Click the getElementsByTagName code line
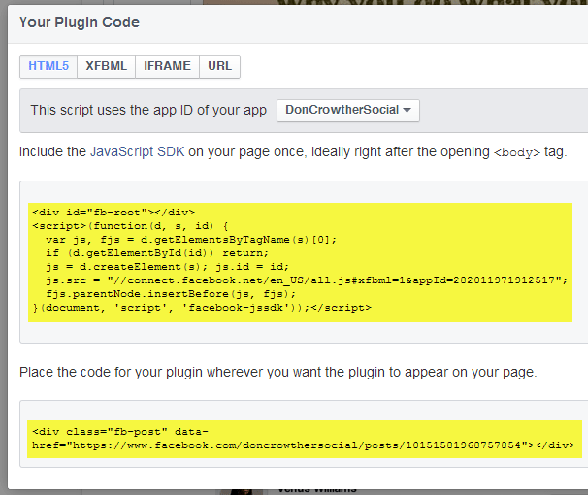The width and height of the screenshot is (588, 495). point(191,240)
